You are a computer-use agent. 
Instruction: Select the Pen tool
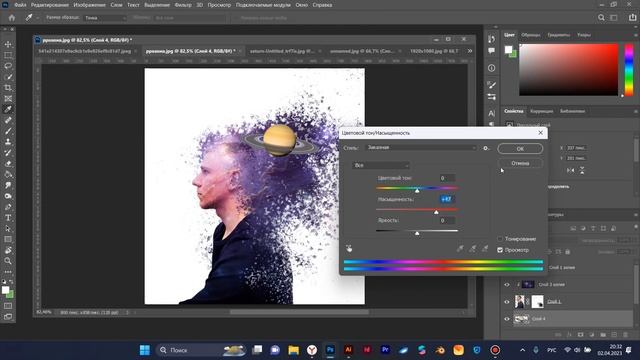tap(8, 207)
